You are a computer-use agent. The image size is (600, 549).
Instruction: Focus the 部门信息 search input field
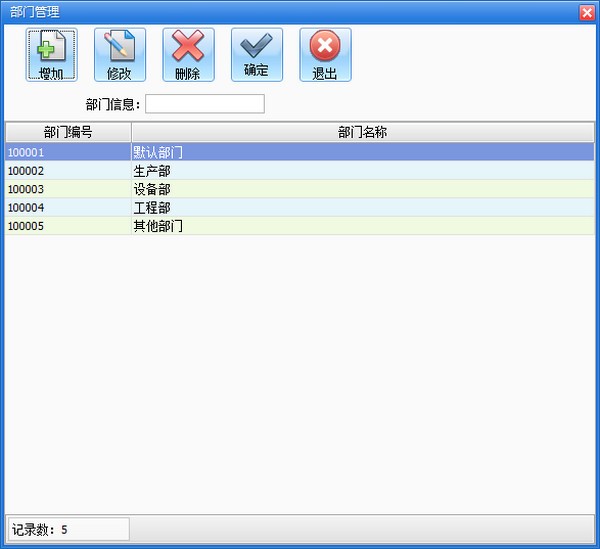point(205,104)
